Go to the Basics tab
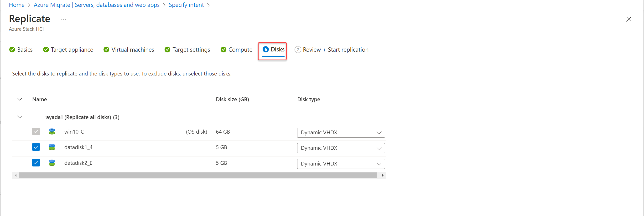This screenshot has width=644, height=216. (x=21, y=50)
